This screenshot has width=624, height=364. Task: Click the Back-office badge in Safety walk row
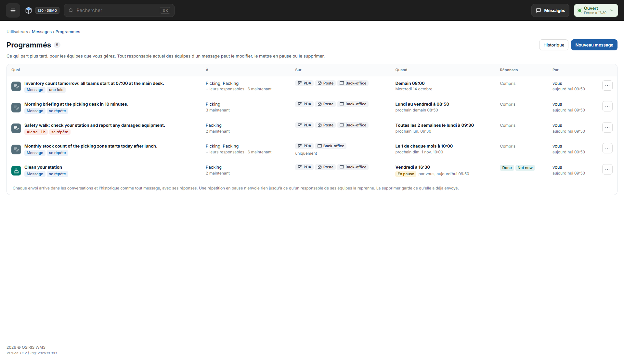(x=353, y=125)
